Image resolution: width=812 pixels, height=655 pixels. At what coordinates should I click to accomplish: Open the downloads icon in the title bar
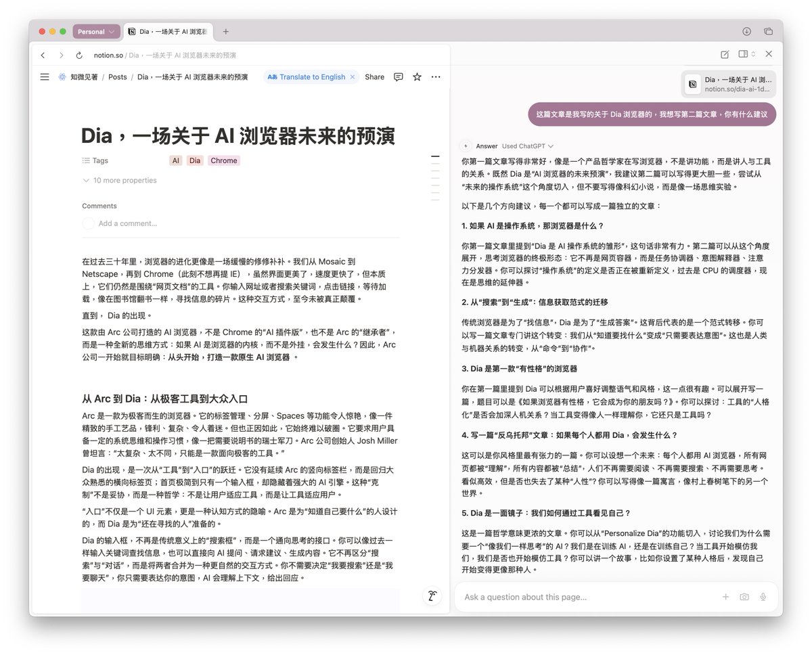[746, 31]
